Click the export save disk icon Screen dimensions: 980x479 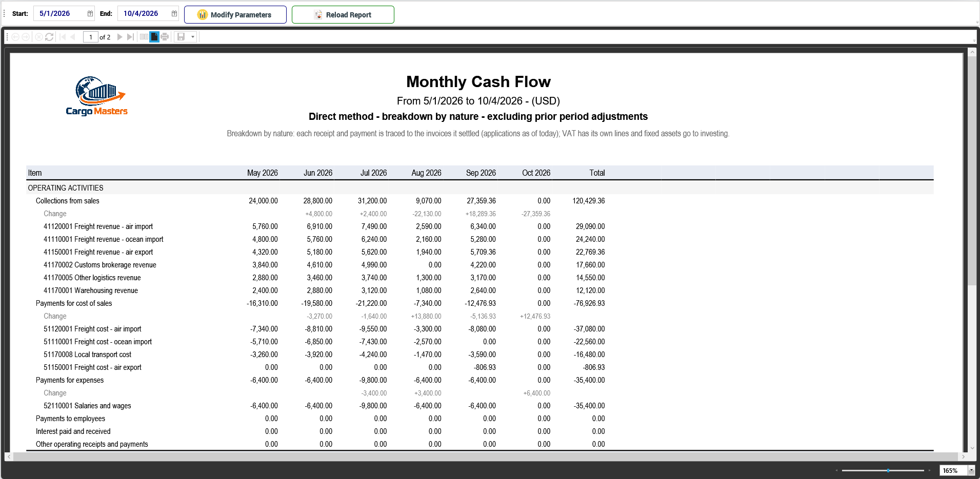(181, 37)
